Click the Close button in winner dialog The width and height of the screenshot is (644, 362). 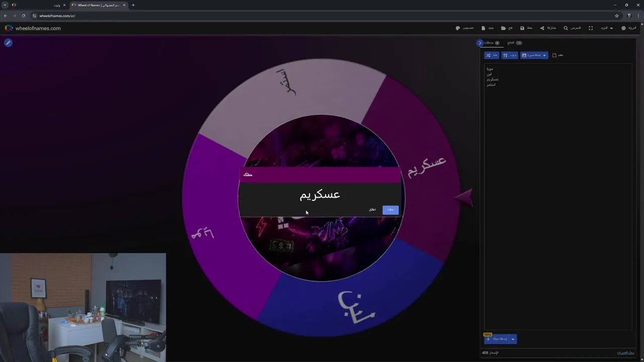point(372,210)
